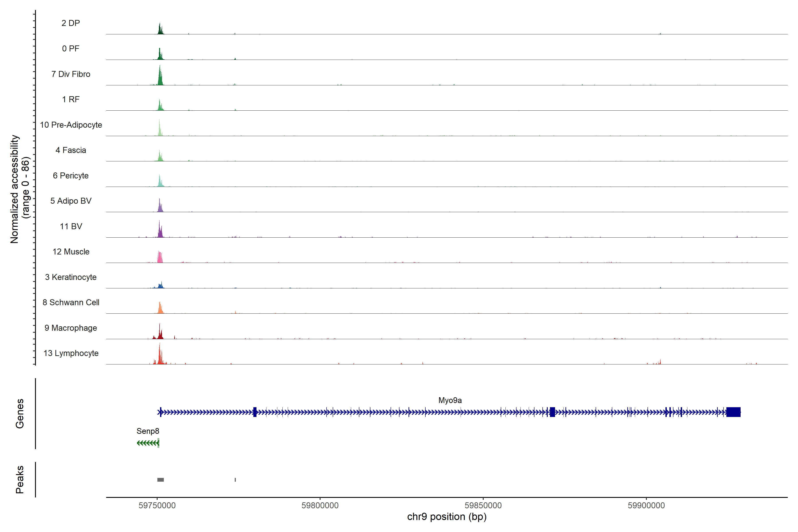Image resolution: width=798 pixels, height=532 pixels.
Task: Click the 8 Schwann Cell track label
Action: [71, 302]
